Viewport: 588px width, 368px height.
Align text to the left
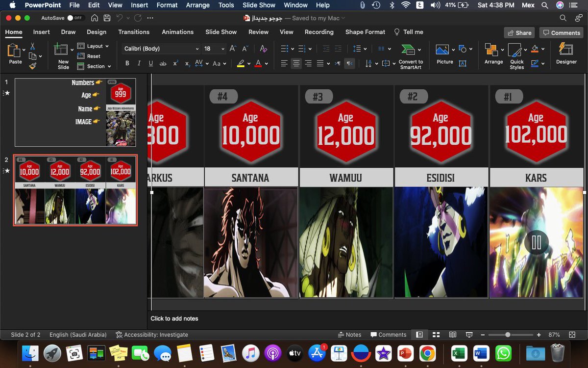click(284, 64)
